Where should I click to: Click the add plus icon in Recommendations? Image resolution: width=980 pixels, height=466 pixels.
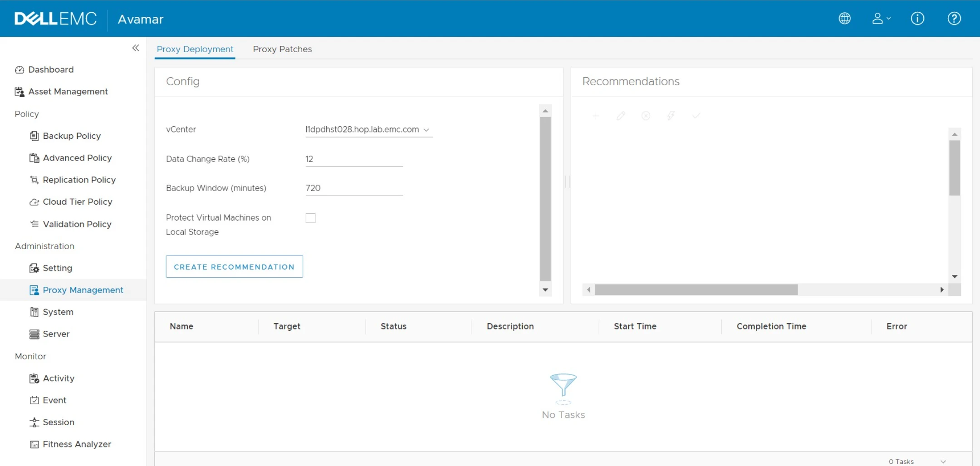[596, 116]
